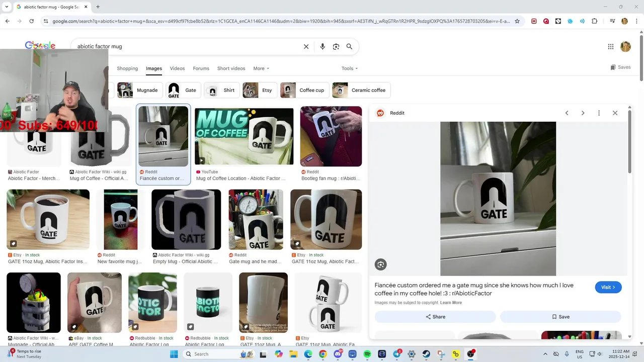Switch to the Shopping tab
Image resolution: width=644 pixels, height=362 pixels.
(x=127, y=68)
